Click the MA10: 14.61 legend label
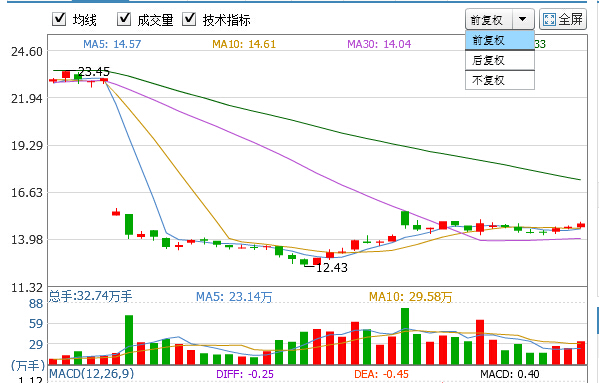 (244, 44)
